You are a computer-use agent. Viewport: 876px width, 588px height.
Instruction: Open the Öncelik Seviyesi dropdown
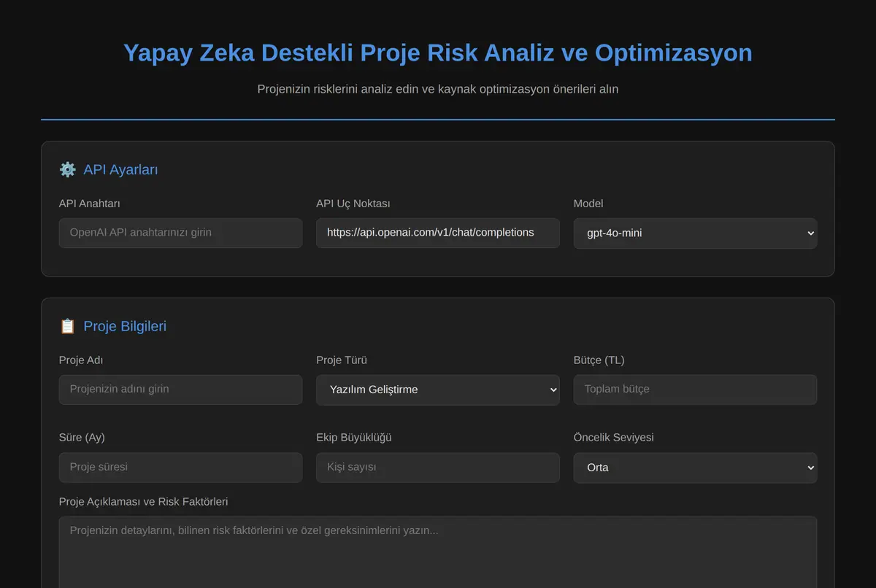coord(695,468)
